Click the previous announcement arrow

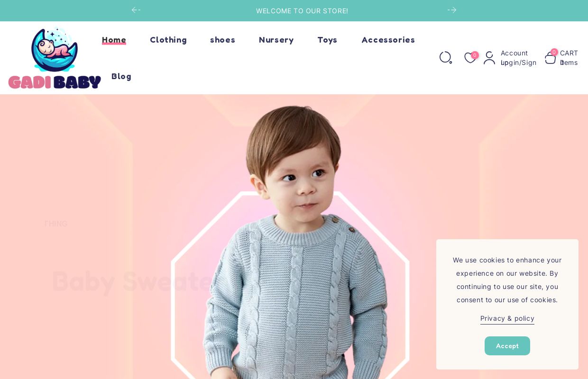(x=136, y=10)
